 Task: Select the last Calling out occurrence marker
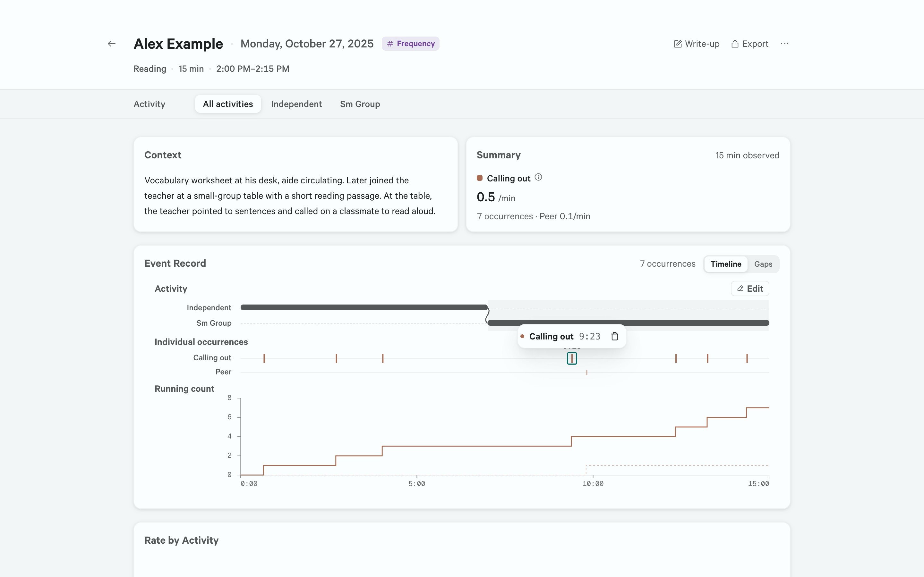point(747,358)
